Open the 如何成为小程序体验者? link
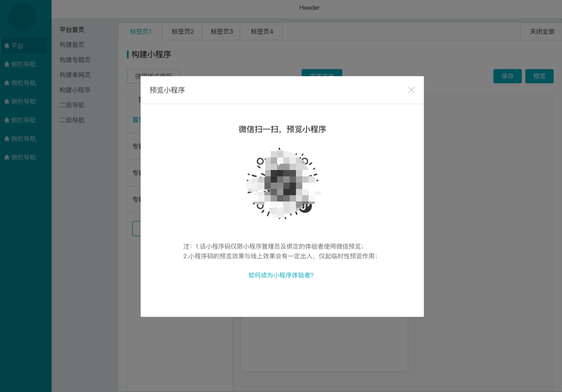This screenshot has height=392, width=562. 281,275
